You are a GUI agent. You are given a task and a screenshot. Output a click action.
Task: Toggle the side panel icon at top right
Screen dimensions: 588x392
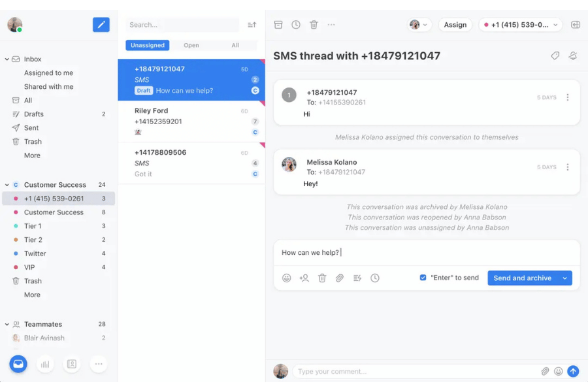(575, 25)
